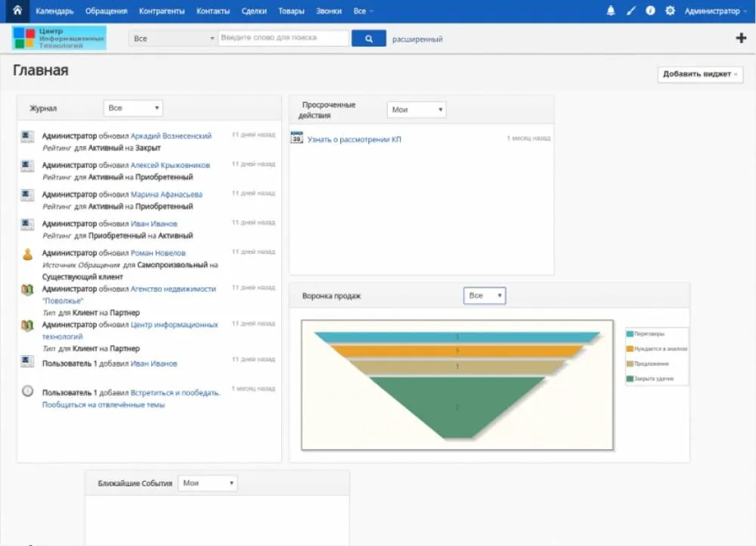Open Календарь menu item
Viewport: 756px width, 546px height.
coord(54,11)
